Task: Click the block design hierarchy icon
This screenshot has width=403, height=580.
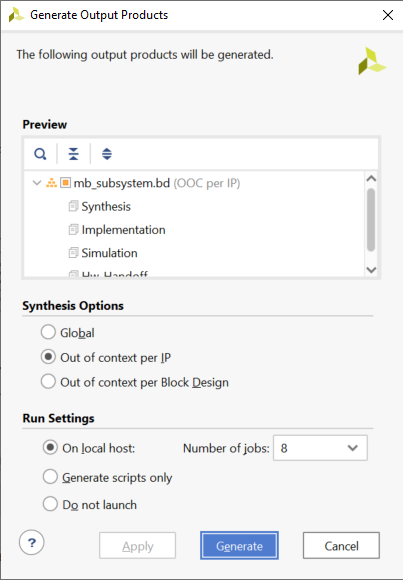Action: coord(51,183)
